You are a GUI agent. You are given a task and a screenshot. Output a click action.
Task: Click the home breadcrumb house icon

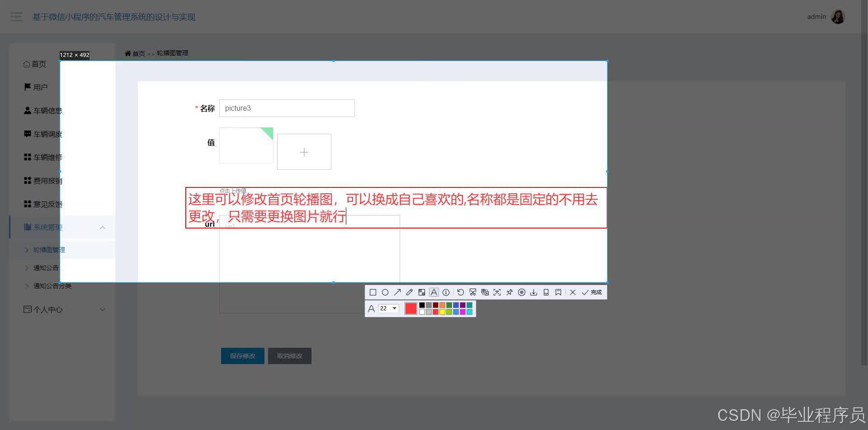[x=128, y=53]
